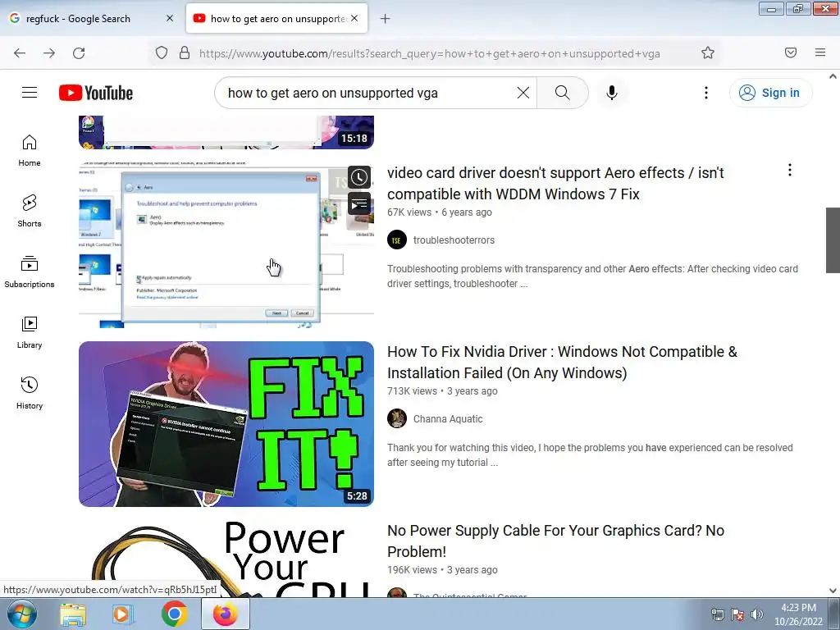The height and width of the screenshot is (630, 840).
Task: Start voice search with microphone icon
Action: coord(612,93)
